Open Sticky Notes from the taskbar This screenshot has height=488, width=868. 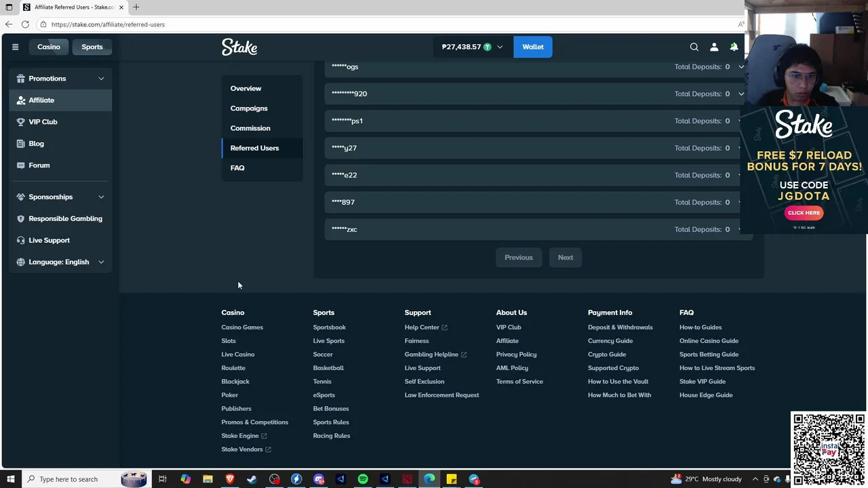pyautogui.click(x=451, y=479)
